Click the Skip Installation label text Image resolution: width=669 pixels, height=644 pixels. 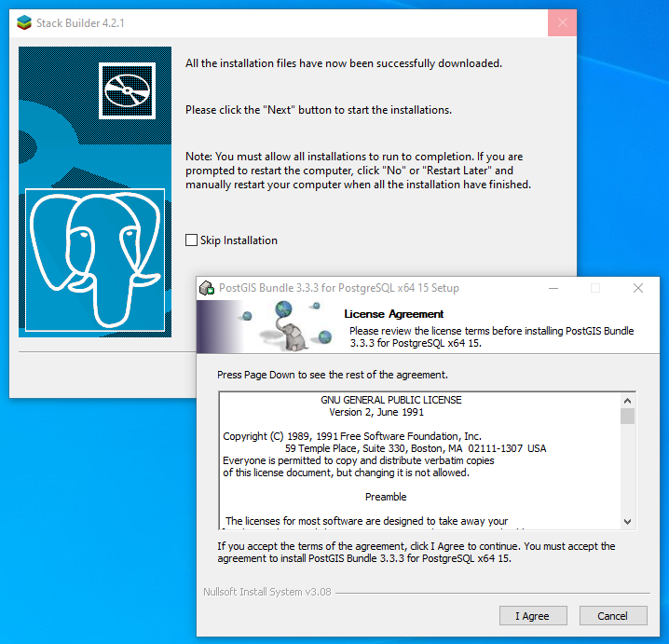[x=239, y=240]
